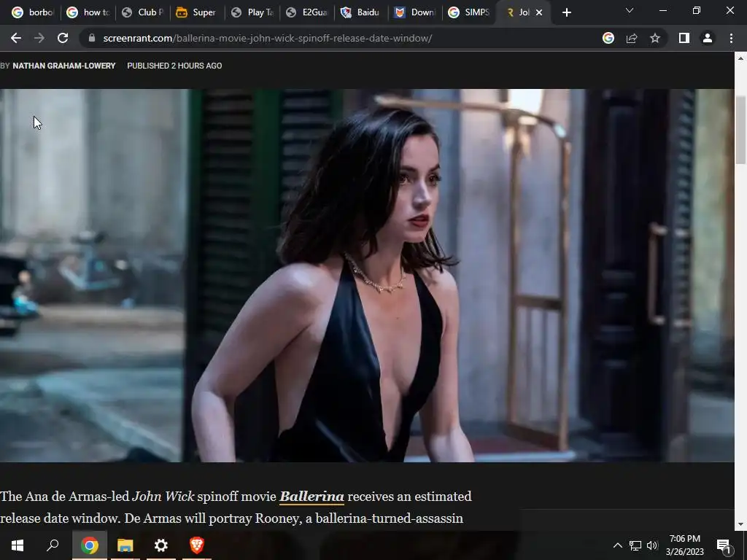View site security lock info
747x560 pixels.
(x=92, y=38)
